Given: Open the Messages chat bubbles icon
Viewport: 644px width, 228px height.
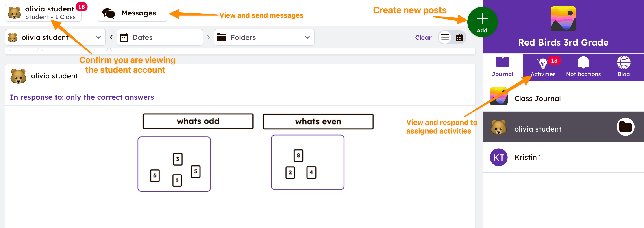Looking at the screenshot, I should point(109,13).
